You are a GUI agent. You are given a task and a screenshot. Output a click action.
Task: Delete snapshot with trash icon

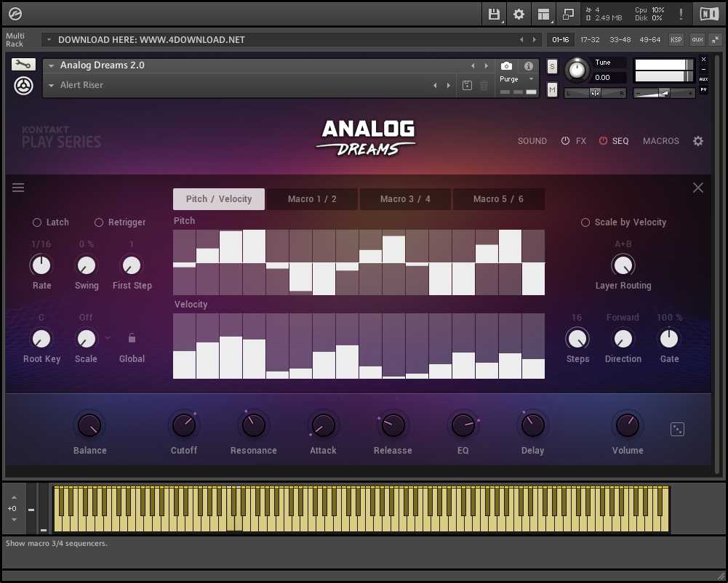click(484, 85)
